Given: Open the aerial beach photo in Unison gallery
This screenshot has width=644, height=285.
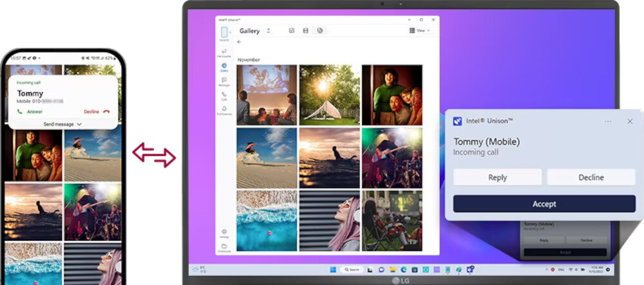Looking at the screenshot, I should (x=267, y=220).
